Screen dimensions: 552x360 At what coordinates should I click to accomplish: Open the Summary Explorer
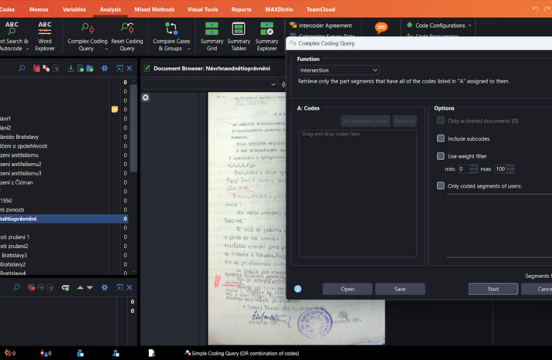click(x=266, y=36)
